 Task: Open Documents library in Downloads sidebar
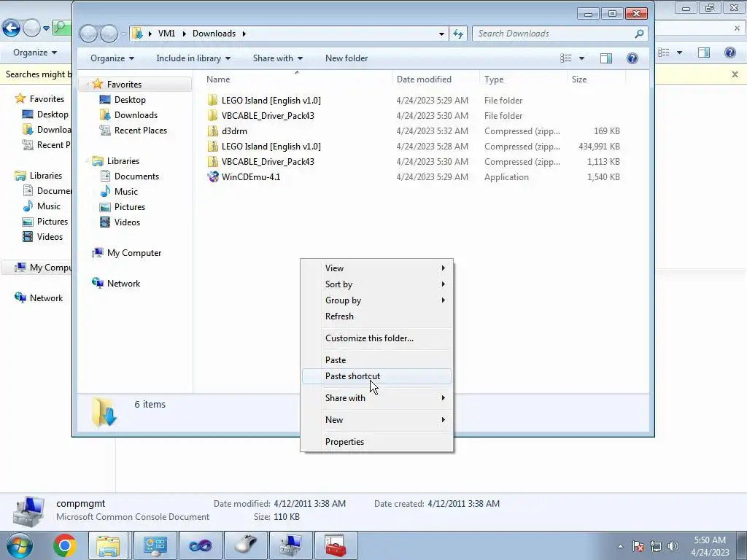coord(136,176)
